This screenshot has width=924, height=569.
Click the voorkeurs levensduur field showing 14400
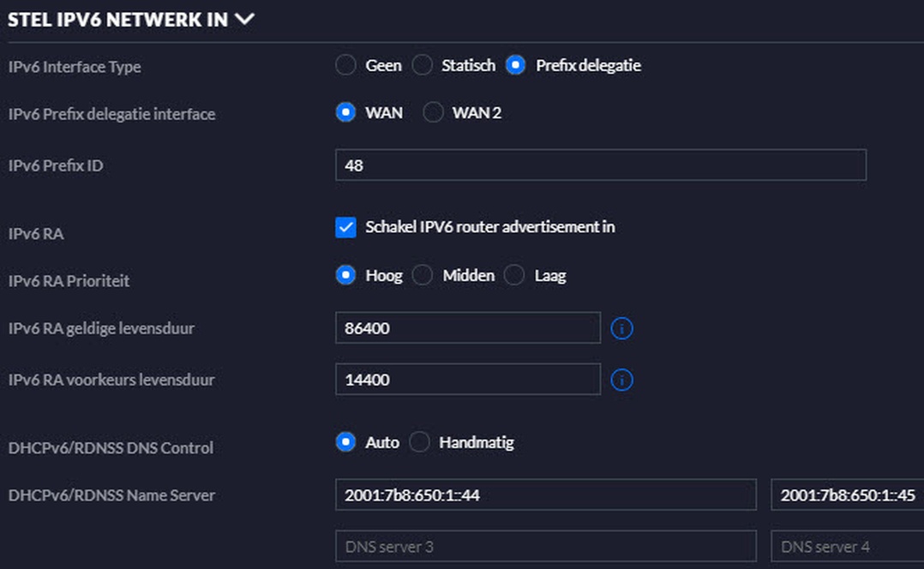tap(467, 380)
